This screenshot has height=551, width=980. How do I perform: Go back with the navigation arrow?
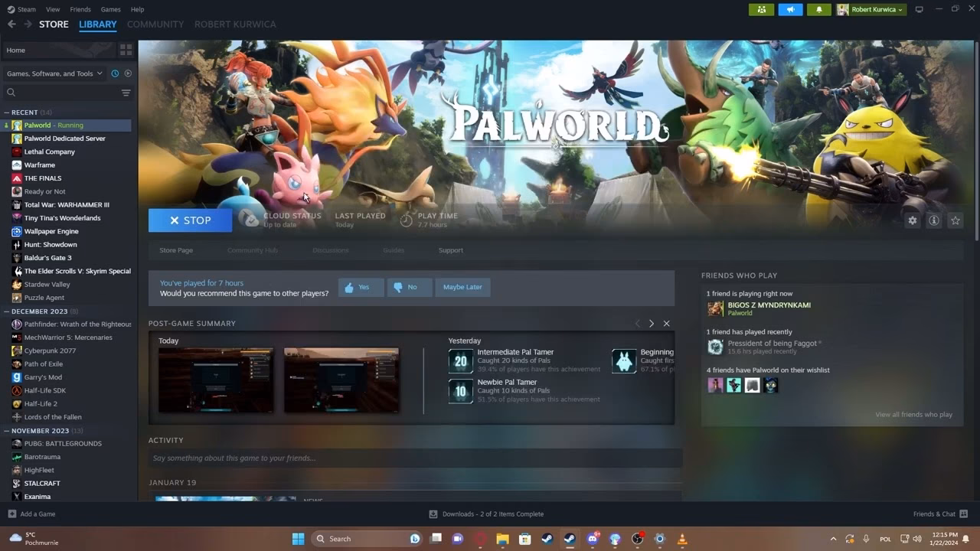pyautogui.click(x=11, y=24)
